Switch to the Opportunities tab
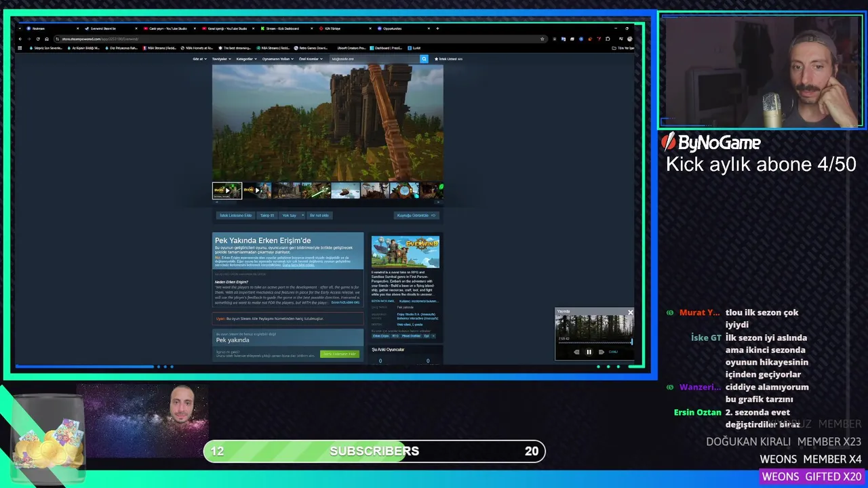Viewport: 868px width, 488px height. (x=402, y=28)
